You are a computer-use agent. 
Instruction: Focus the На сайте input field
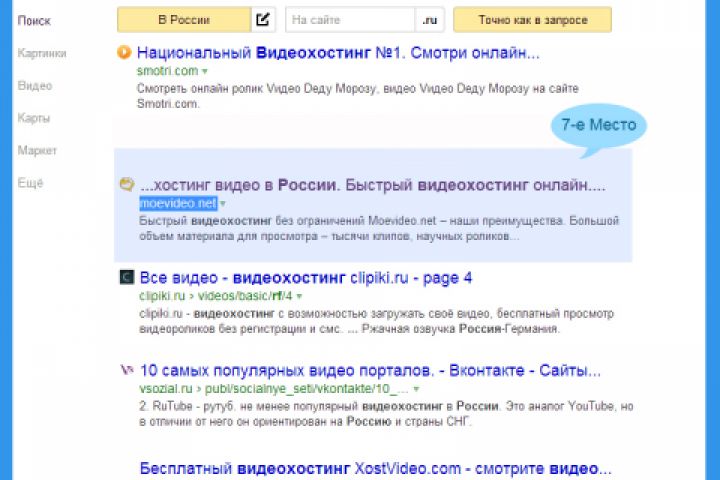pos(350,20)
